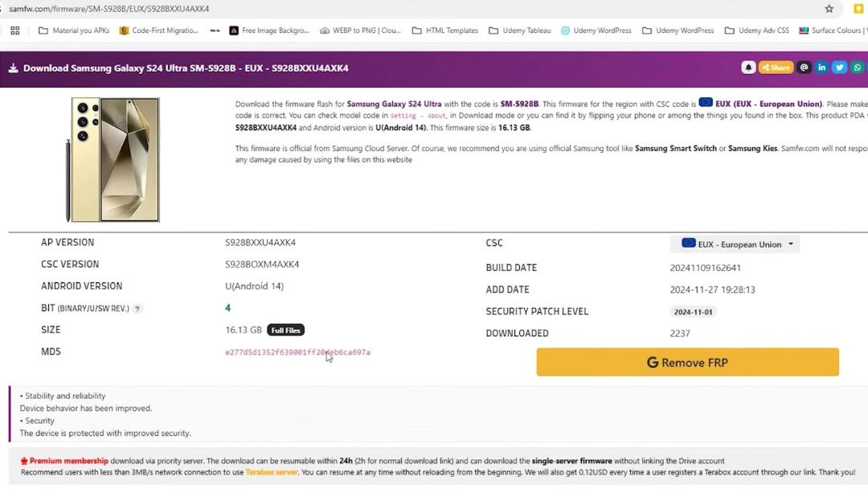Viewport: 868px width, 489px height.
Task: Open HTML Templates bookmark folder
Action: (x=445, y=31)
